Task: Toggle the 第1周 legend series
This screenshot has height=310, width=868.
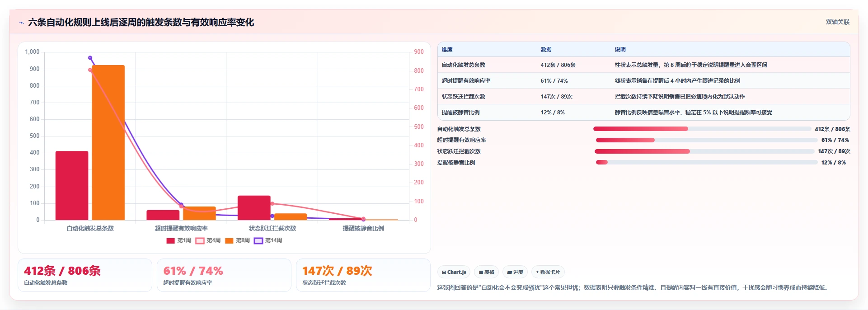Action: (179, 240)
